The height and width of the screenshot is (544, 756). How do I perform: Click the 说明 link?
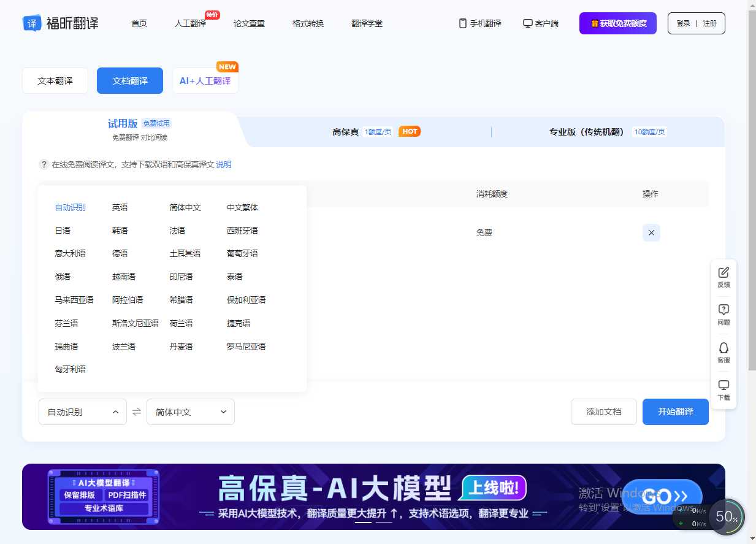click(224, 164)
